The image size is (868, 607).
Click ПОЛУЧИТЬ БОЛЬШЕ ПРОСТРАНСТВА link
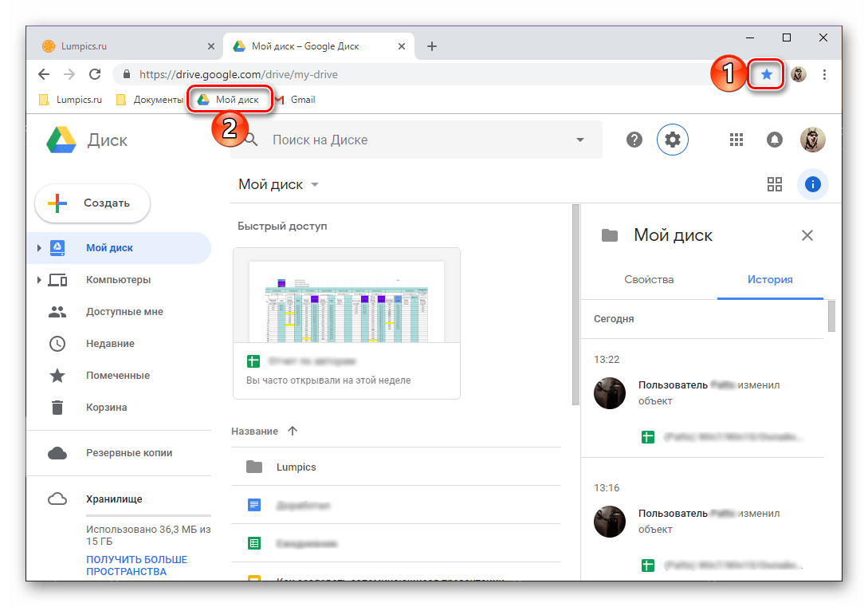[137, 566]
